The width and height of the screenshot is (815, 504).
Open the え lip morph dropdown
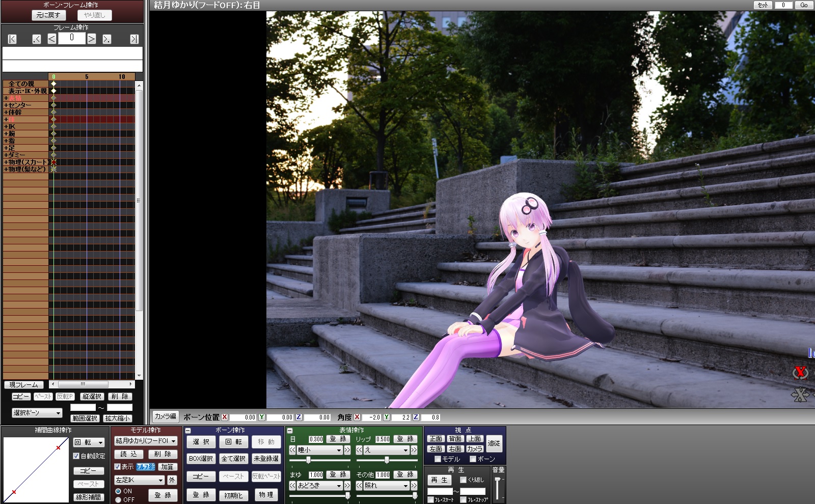[386, 450]
